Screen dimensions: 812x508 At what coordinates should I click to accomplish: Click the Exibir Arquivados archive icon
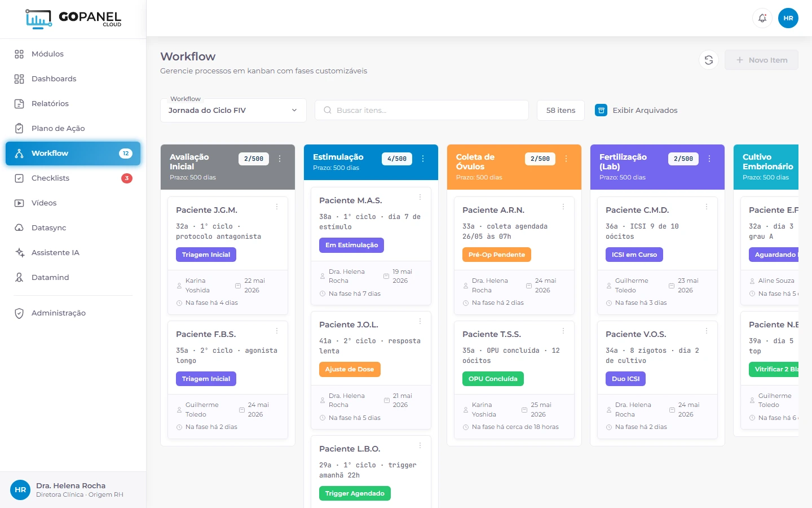(601, 110)
